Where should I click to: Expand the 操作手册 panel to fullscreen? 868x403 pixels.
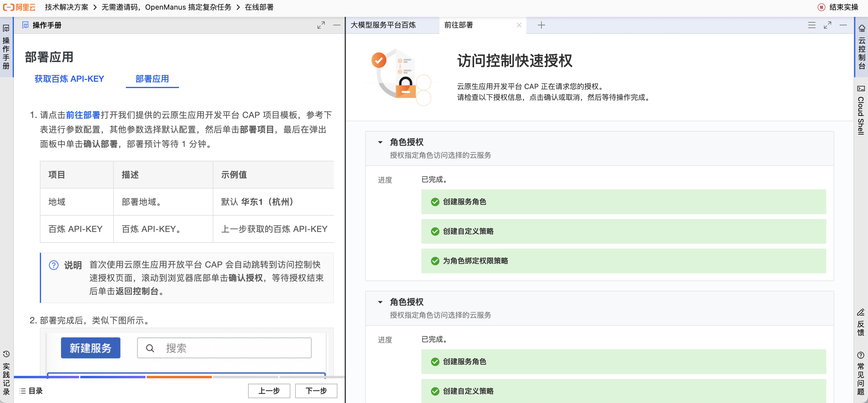pyautogui.click(x=321, y=25)
